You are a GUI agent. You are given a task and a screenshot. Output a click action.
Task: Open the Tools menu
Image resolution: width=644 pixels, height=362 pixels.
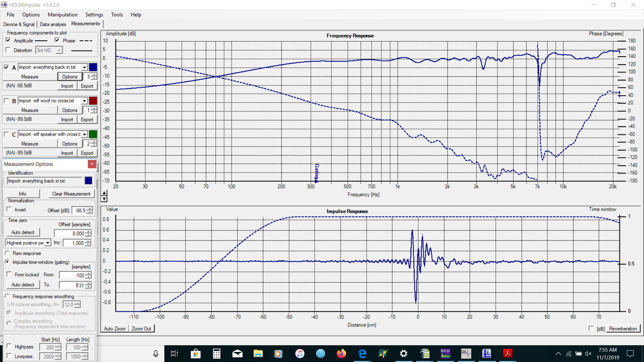[x=117, y=14]
